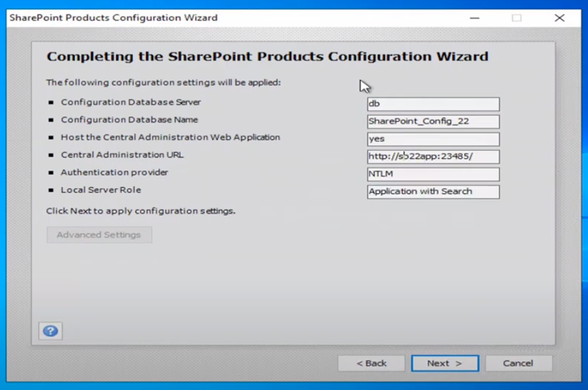588x390 pixels.
Task: Click the Cancel button
Action: [518, 363]
